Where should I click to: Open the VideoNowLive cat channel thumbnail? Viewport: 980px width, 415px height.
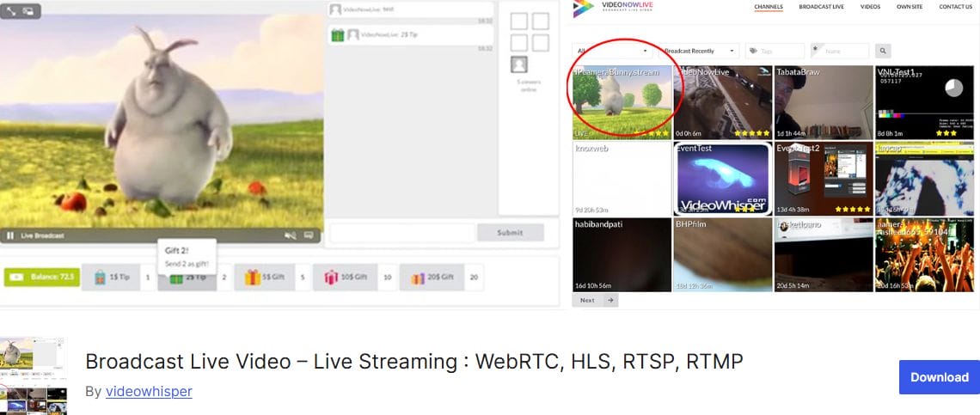point(722,102)
